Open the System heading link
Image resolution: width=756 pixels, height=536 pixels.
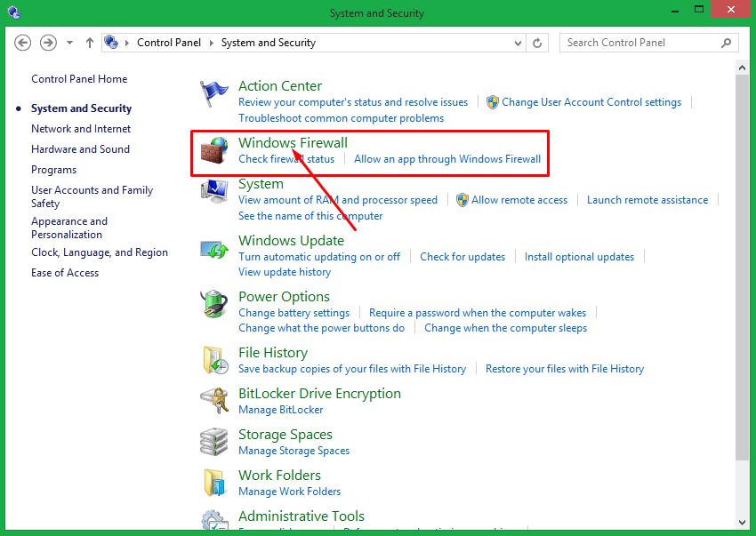pyautogui.click(x=261, y=184)
